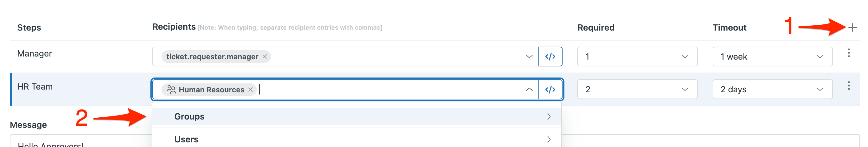Screen dimensions: 868x147
Task: Select Users in the recipients menu
Action: click(x=356, y=139)
